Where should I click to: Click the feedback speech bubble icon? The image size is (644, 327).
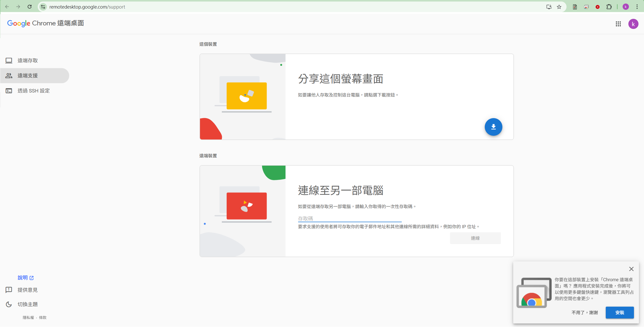pyautogui.click(x=9, y=290)
